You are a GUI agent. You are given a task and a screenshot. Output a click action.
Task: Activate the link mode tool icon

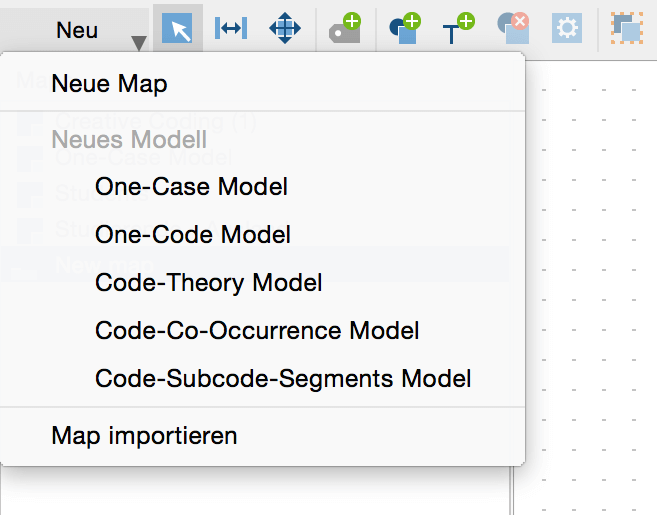tap(231, 28)
